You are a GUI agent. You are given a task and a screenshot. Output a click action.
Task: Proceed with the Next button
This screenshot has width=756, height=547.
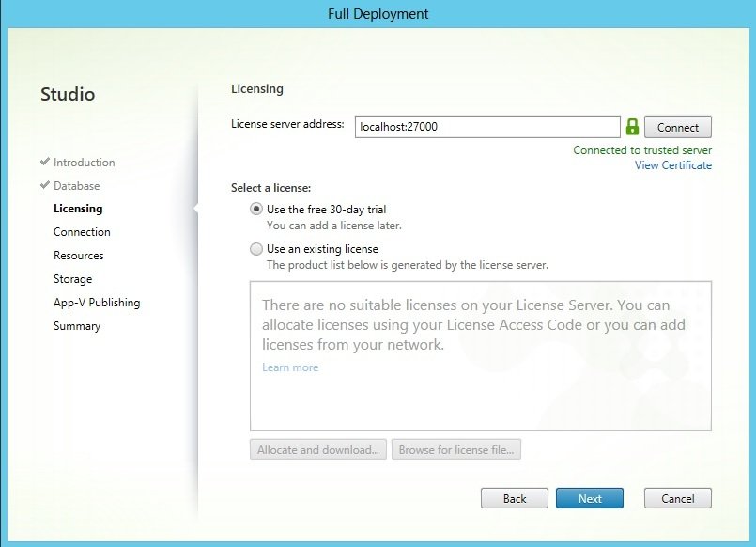point(590,498)
